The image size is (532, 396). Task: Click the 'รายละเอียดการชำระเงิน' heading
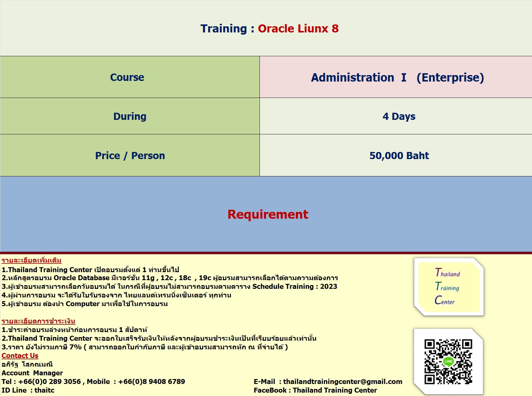point(38,321)
